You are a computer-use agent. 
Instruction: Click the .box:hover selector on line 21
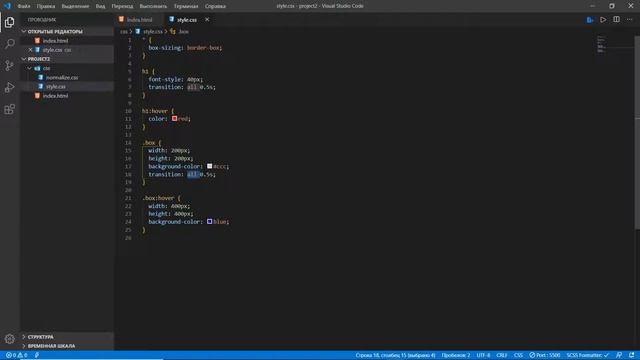158,198
